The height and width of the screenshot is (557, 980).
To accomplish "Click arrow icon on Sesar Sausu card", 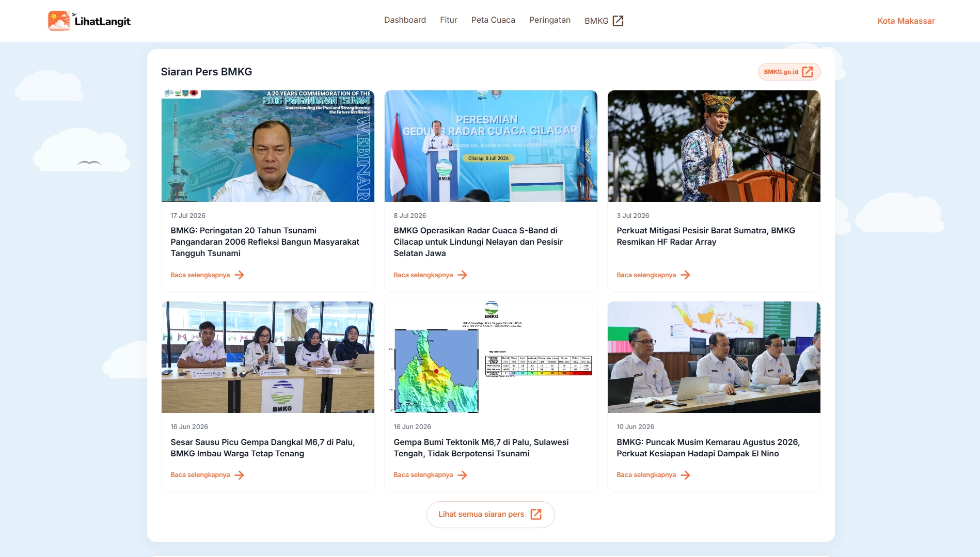I will (239, 475).
